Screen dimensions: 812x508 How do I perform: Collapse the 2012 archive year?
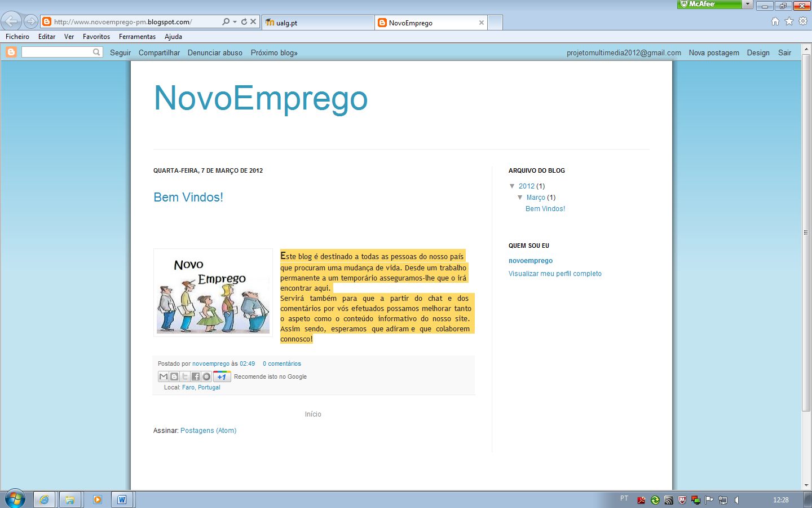point(512,186)
